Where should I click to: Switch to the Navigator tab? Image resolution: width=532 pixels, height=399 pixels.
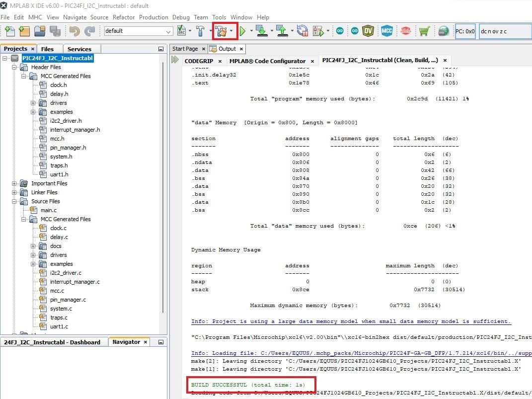click(x=126, y=342)
